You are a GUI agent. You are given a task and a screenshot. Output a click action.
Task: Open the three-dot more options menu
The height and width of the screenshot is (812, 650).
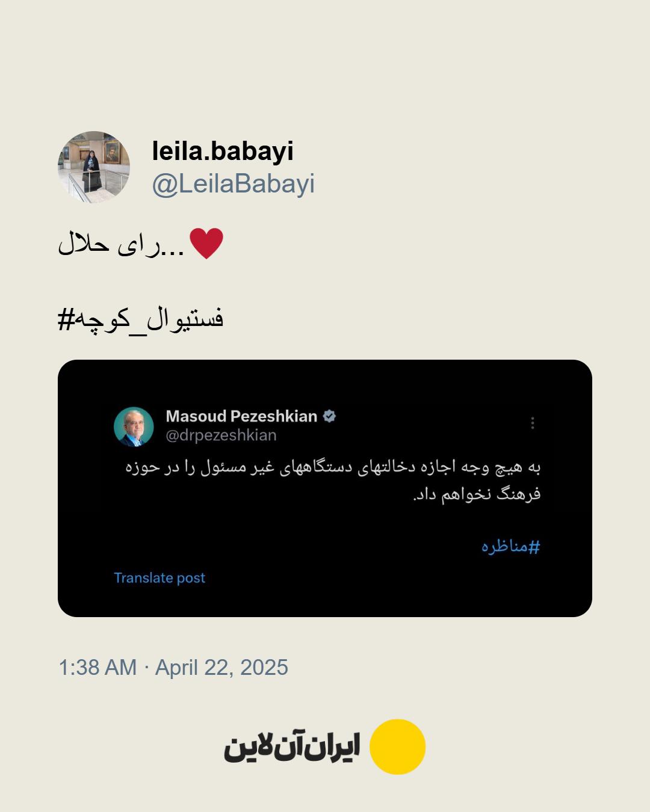[533, 423]
